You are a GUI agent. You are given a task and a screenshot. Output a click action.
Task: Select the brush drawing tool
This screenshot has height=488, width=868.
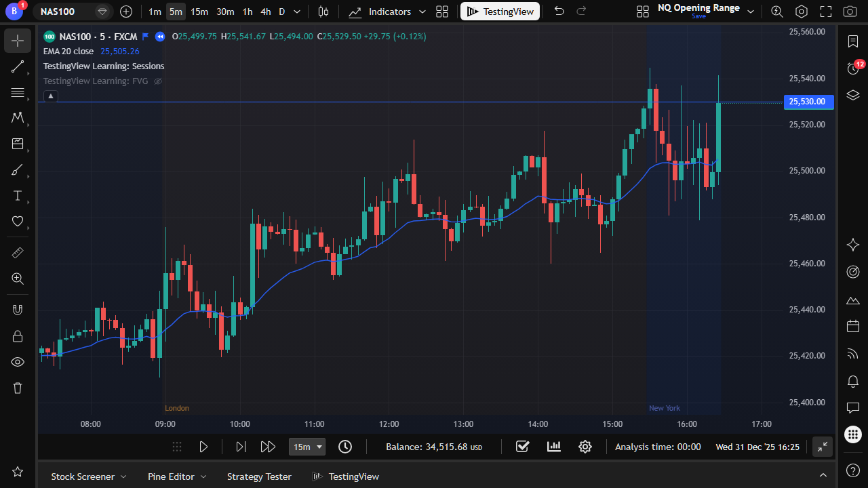point(18,169)
